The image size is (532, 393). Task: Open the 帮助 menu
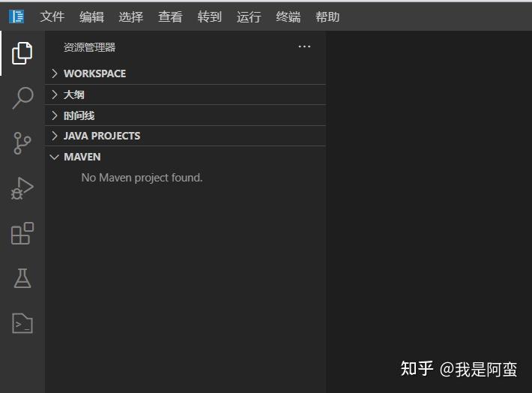click(x=327, y=16)
